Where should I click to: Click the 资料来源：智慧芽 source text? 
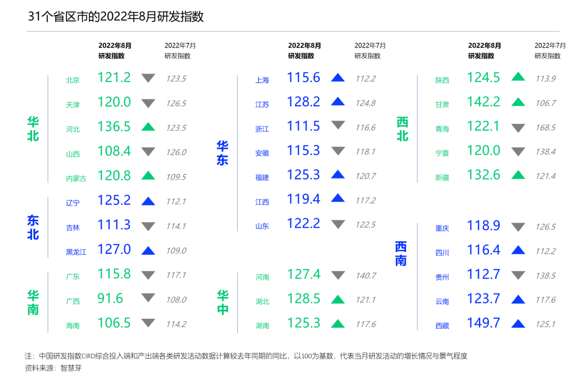pyautogui.click(x=57, y=368)
